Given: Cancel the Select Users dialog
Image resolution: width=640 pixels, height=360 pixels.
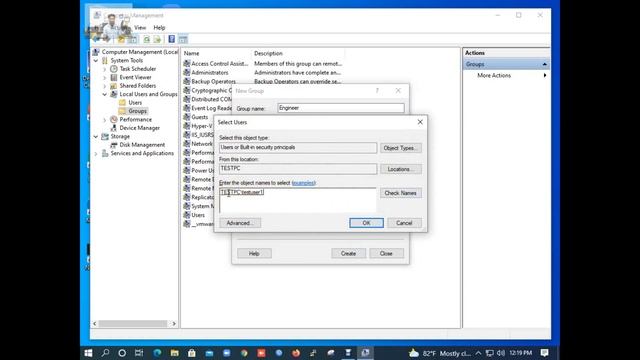Looking at the screenshot, I should click(404, 223).
